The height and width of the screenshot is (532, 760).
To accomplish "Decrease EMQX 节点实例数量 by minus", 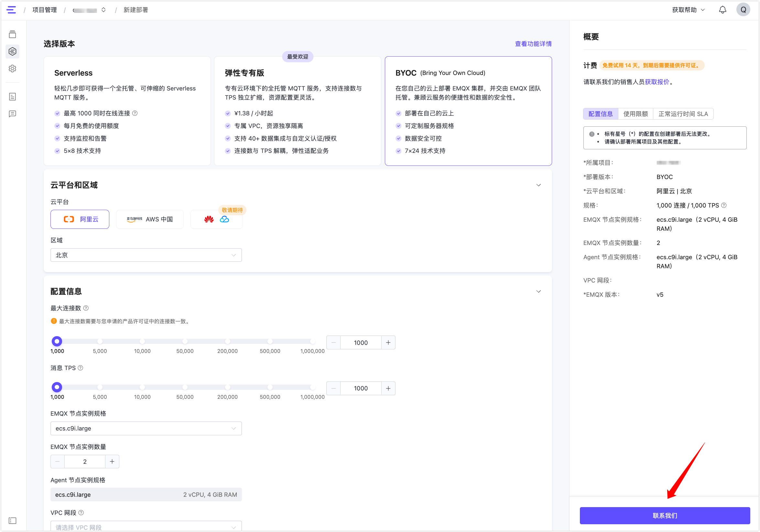I will [x=58, y=461].
